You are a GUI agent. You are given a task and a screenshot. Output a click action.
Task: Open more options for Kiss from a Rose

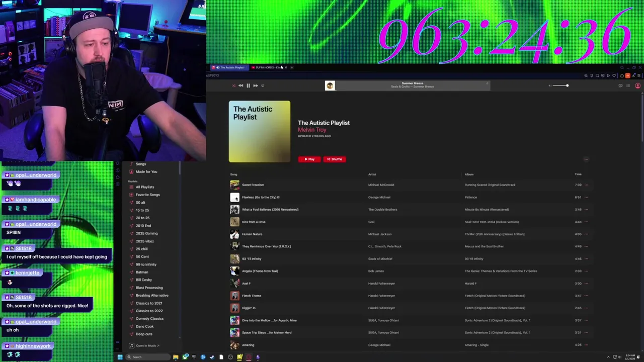pyautogui.click(x=586, y=222)
